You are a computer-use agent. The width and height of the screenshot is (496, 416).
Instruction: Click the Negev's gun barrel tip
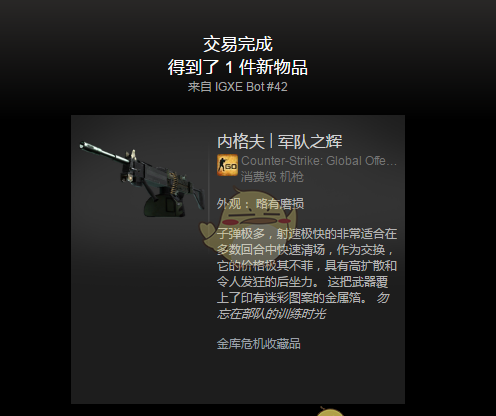[x=83, y=145]
